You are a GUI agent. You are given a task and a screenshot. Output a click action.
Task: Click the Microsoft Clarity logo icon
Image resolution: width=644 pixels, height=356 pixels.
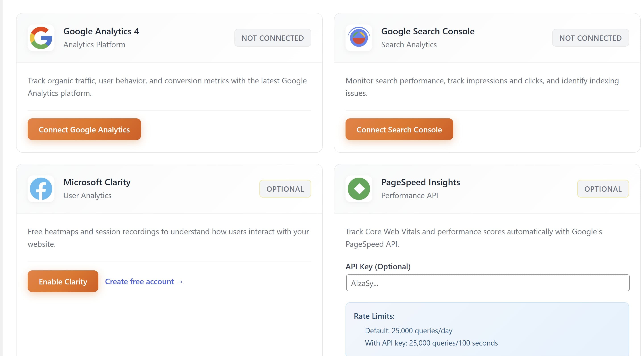[41, 189]
